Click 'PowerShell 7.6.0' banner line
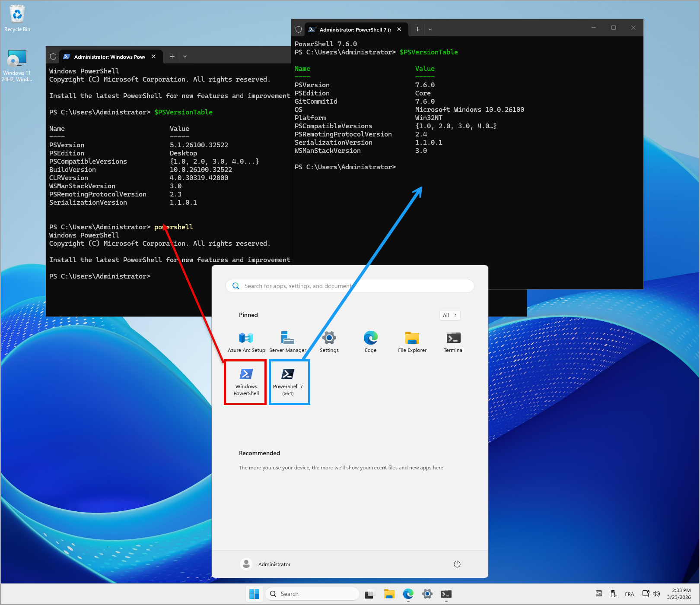 pos(326,44)
